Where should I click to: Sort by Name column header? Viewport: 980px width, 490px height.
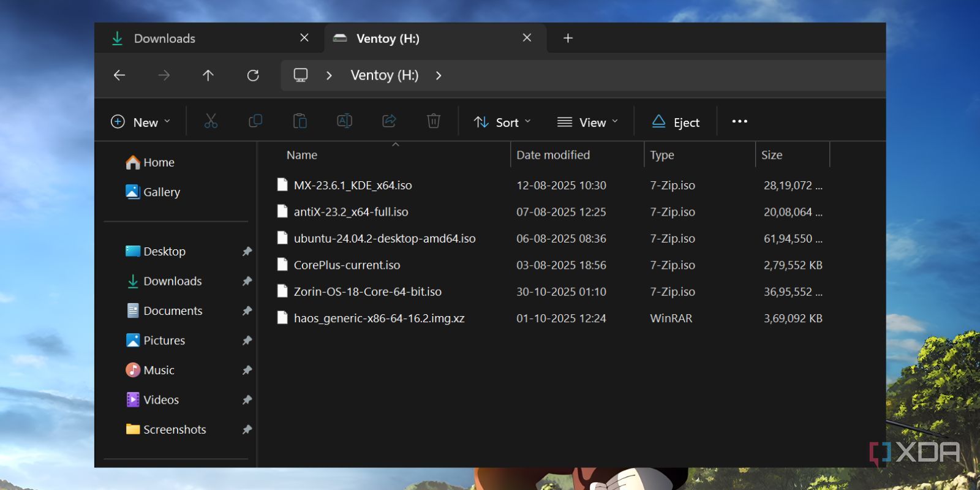[302, 155]
